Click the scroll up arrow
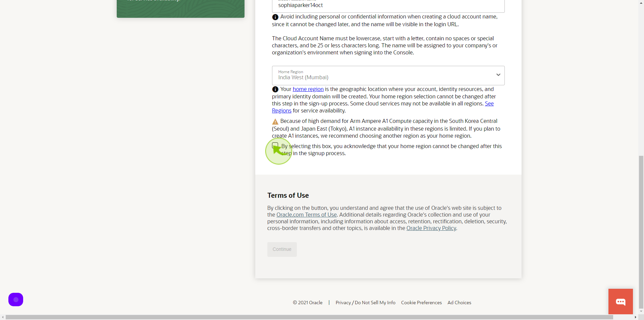The height and width of the screenshot is (320, 644). coord(641,3)
